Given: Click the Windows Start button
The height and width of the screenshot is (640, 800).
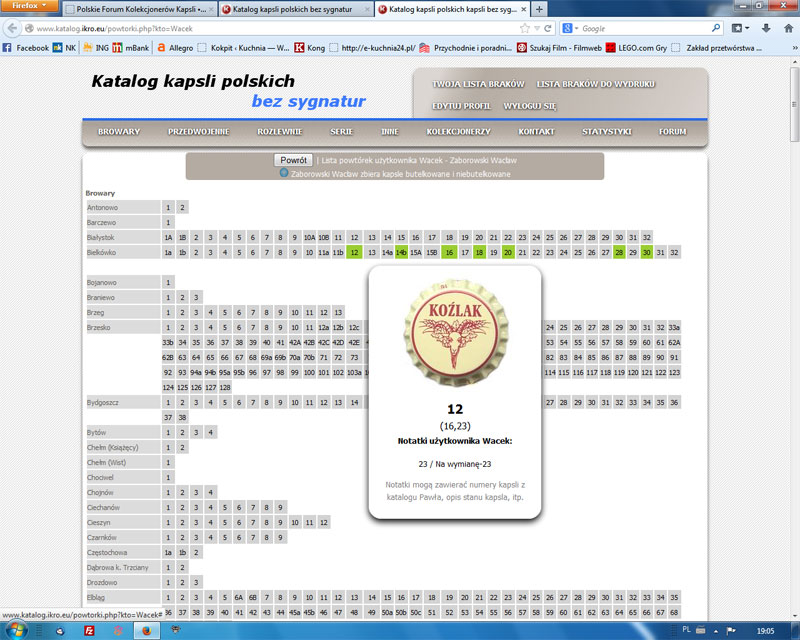Looking at the screenshot, I should [x=17, y=630].
